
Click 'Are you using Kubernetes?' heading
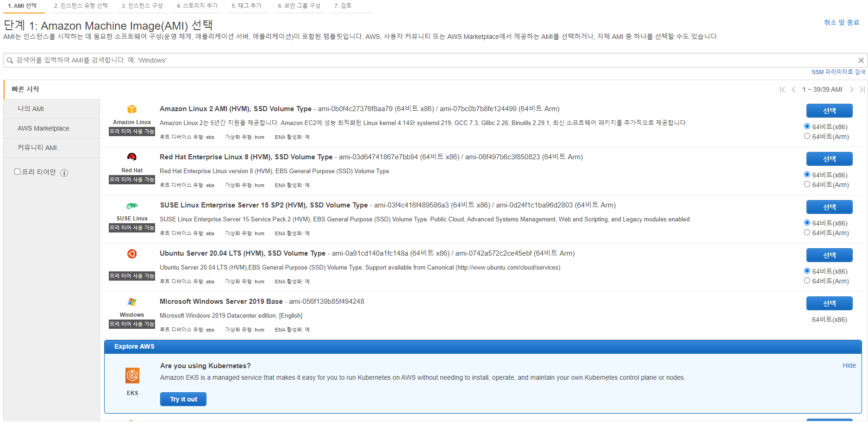(206, 366)
